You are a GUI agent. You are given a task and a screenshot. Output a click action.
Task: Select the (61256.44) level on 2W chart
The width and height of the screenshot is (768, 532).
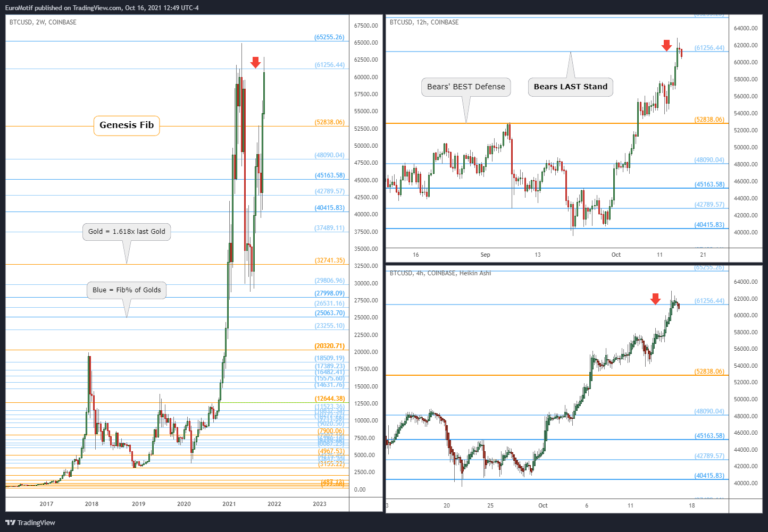point(330,65)
